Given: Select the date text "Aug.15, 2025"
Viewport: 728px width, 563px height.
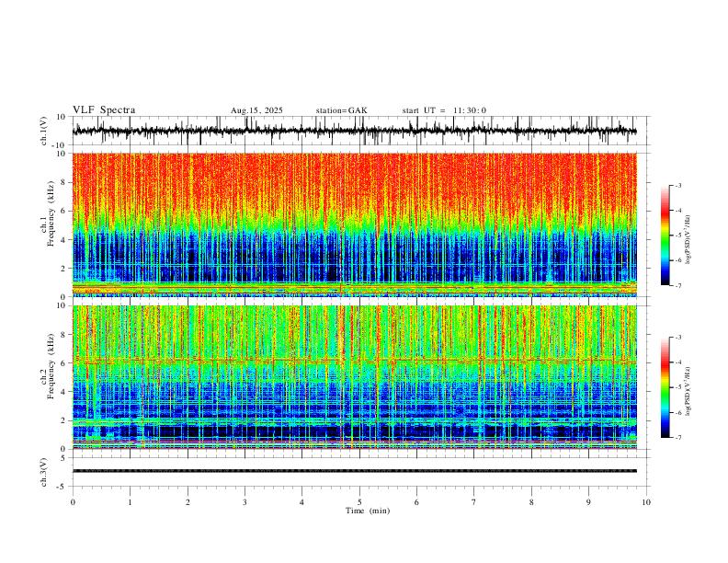Looking at the screenshot, I should (x=256, y=110).
